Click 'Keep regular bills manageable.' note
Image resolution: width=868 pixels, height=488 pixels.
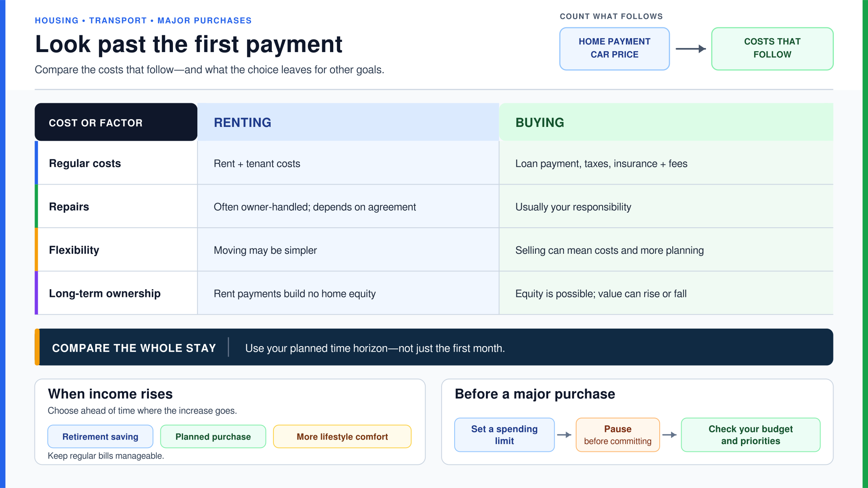click(106, 456)
